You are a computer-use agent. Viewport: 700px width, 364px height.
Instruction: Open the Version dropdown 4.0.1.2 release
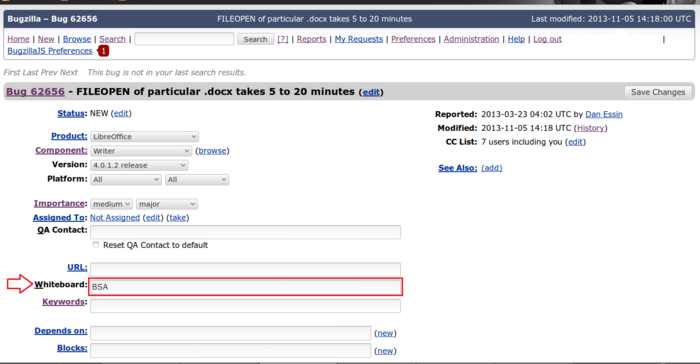pyautogui.click(x=139, y=165)
